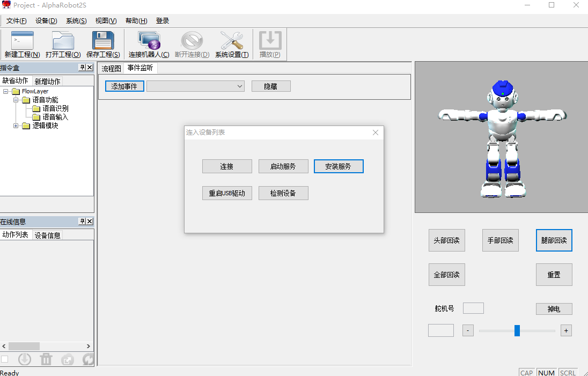Click the 掉电 button
The image size is (588, 376).
(x=554, y=309)
